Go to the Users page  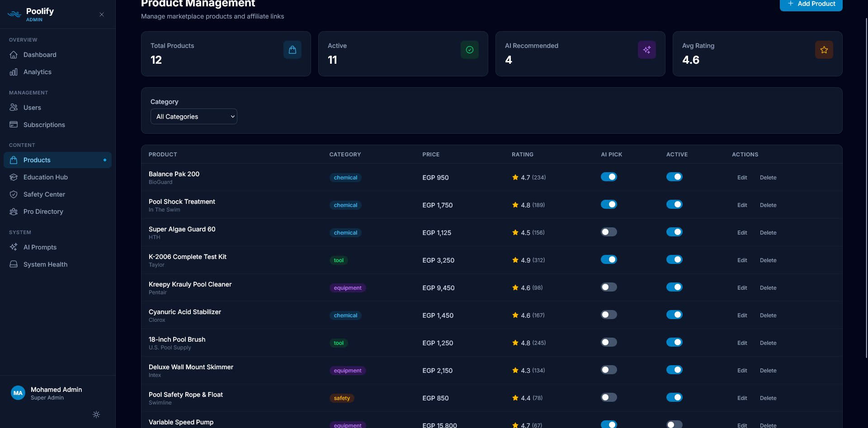pyautogui.click(x=57, y=108)
